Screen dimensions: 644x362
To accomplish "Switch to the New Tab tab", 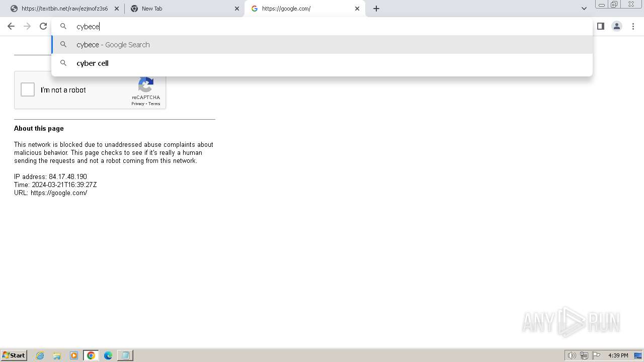I will pyautogui.click(x=185, y=9).
